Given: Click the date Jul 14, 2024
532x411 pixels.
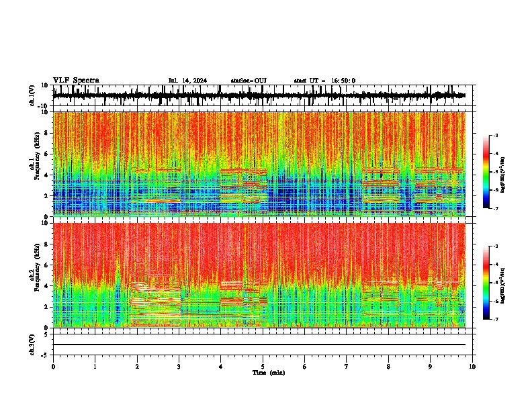Looking at the screenshot, I should coord(187,81).
